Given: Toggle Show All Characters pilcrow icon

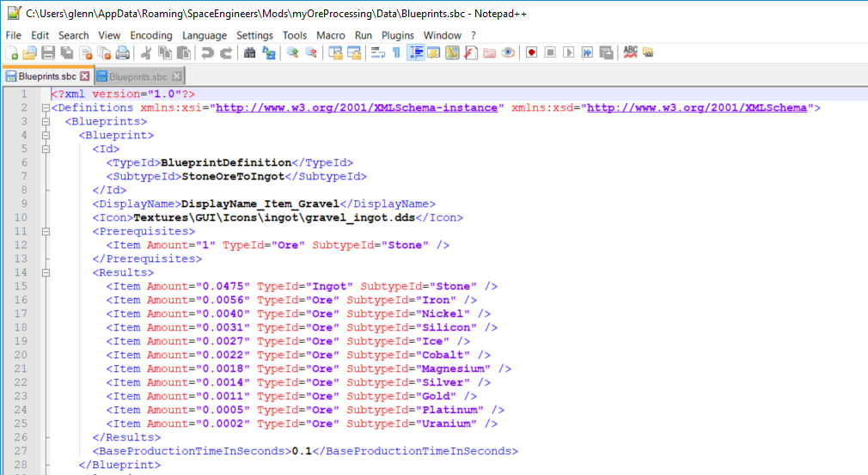Looking at the screenshot, I should (396, 53).
